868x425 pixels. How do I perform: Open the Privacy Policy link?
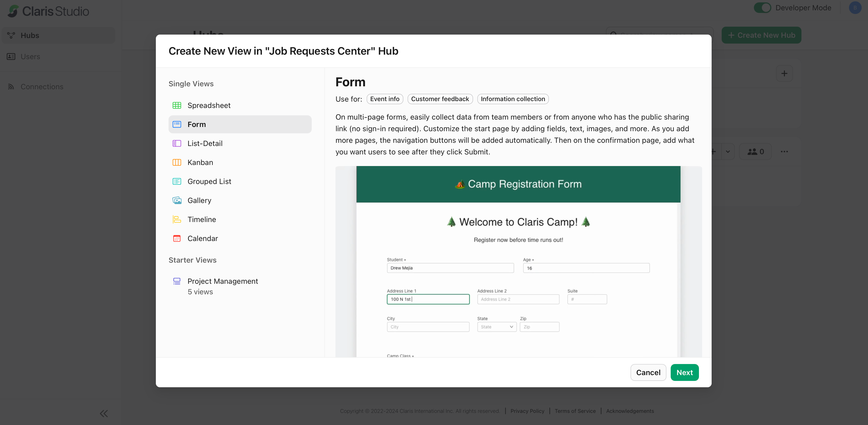pyautogui.click(x=527, y=411)
